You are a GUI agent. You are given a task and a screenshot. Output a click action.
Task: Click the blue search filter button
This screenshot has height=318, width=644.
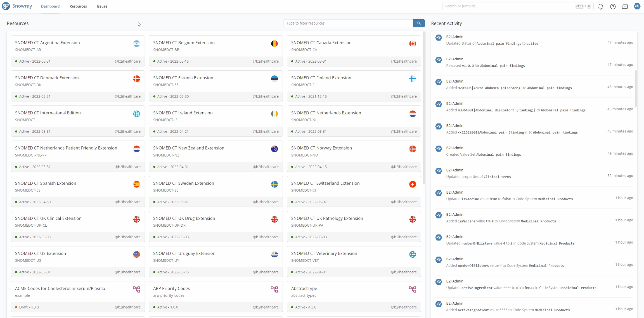419,23
